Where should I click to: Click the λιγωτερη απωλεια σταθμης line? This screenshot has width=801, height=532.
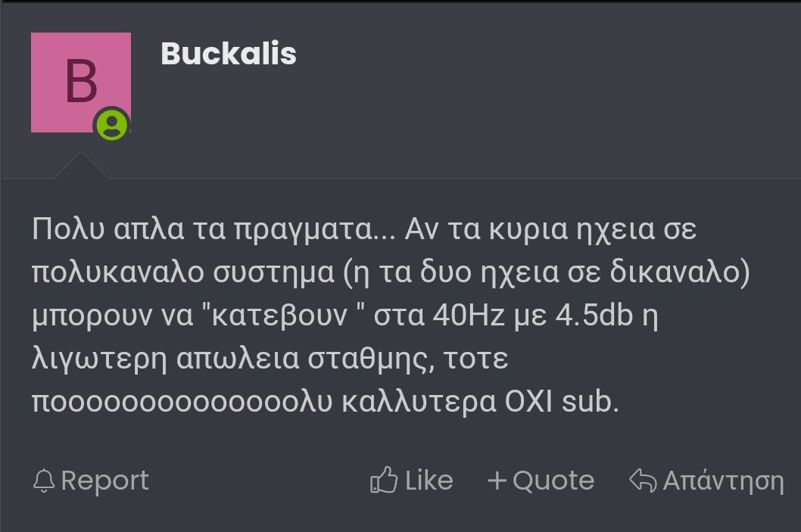tap(270, 359)
